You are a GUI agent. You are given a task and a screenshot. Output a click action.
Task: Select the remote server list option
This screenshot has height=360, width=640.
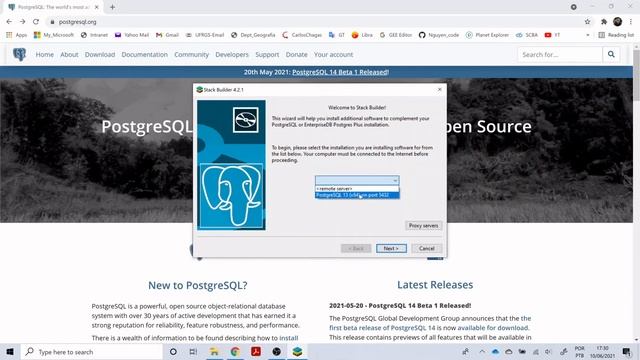(357, 189)
